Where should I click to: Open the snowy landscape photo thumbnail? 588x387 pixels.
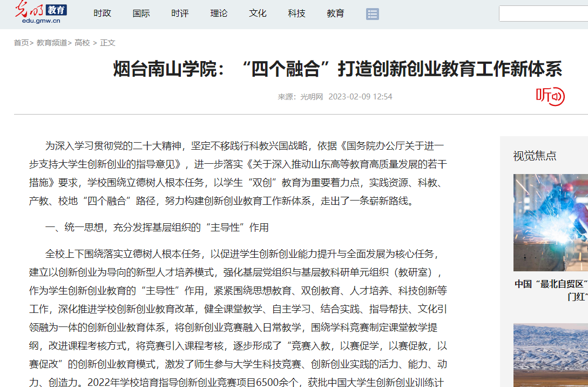point(550,355)
